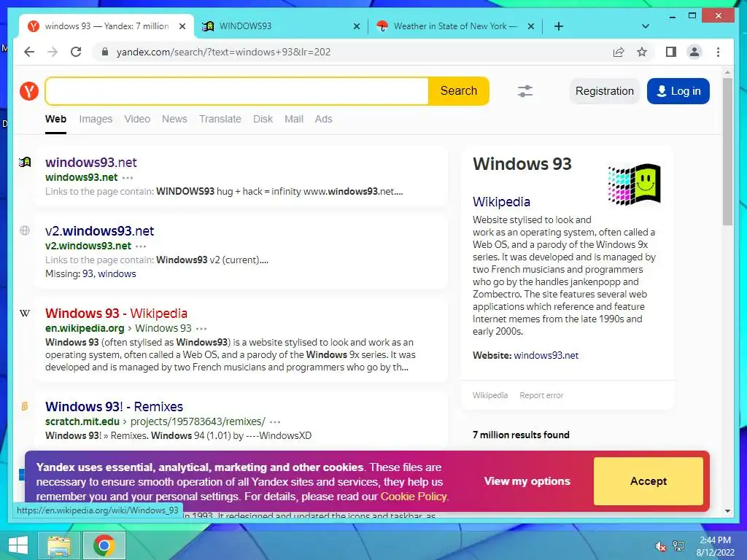The width and height of the screenshot is (747, 560).
Task: Click the small Wikipedia source link in card footer
Action: 489,395
